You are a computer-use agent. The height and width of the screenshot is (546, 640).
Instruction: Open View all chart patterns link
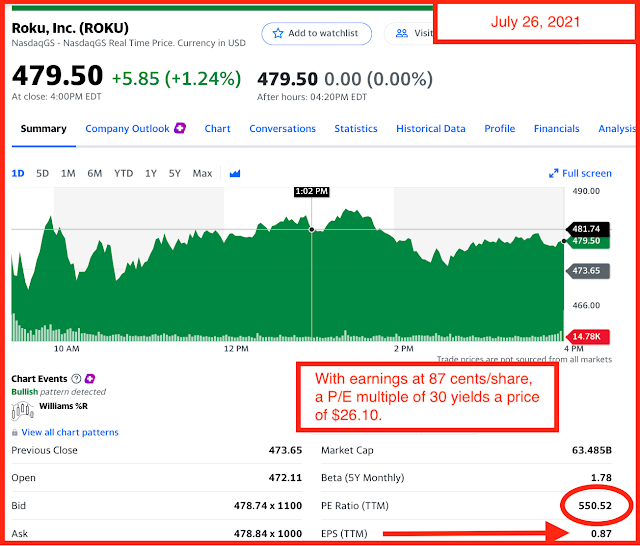point(70,433)
